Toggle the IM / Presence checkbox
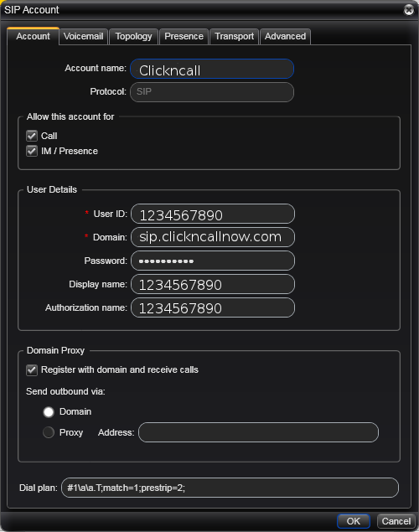The image size is (419, 532). (32, 151)
